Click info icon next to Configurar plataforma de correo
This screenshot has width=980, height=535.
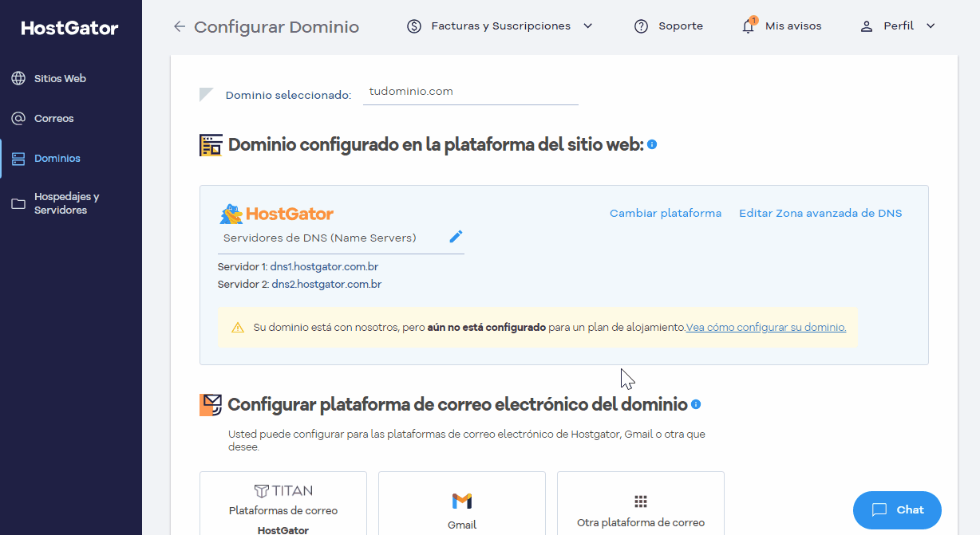coord(696,404)
